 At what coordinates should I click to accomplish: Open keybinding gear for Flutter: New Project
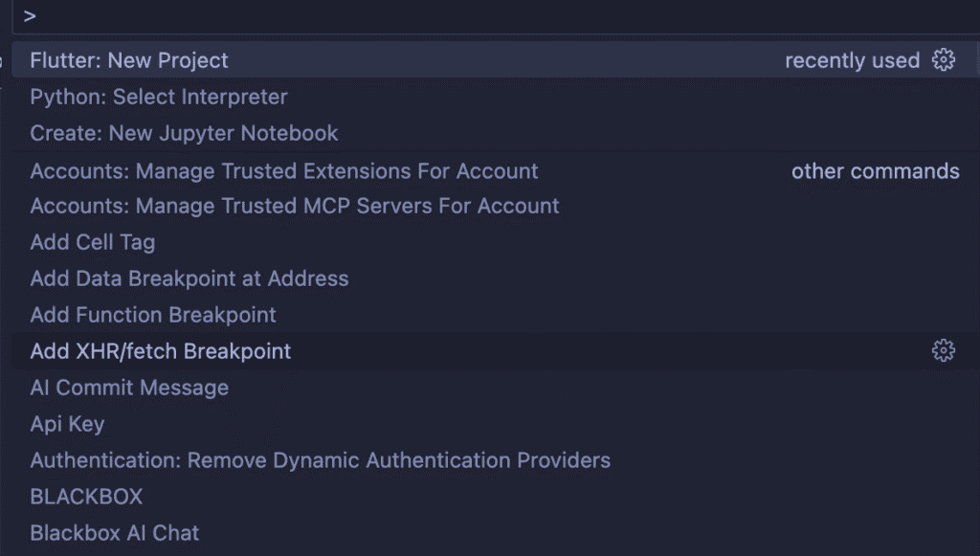click(x=944, y=60)
